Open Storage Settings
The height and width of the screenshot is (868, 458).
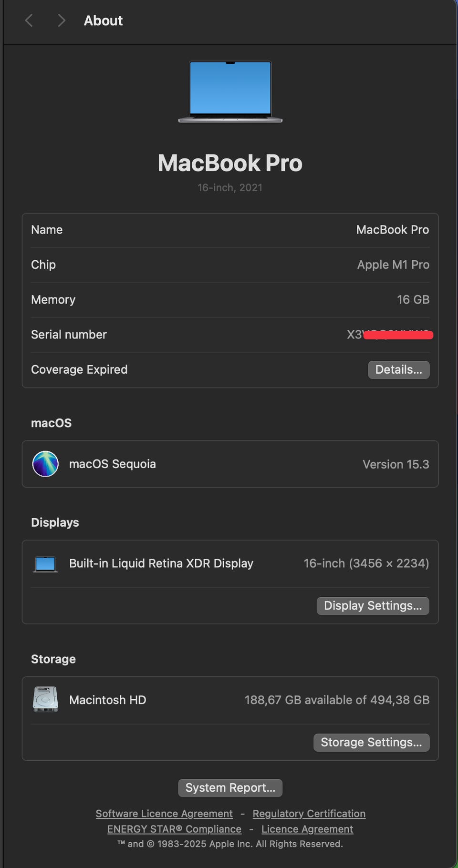pos(371,743)
